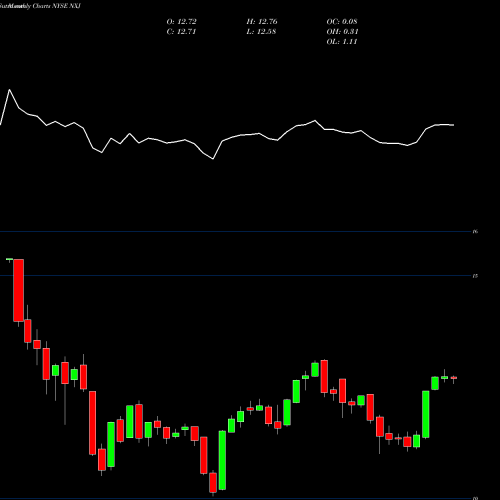Select the open value 'O: 12.72'
Viewport: 500px width, 500px height.
pos(181,22)
